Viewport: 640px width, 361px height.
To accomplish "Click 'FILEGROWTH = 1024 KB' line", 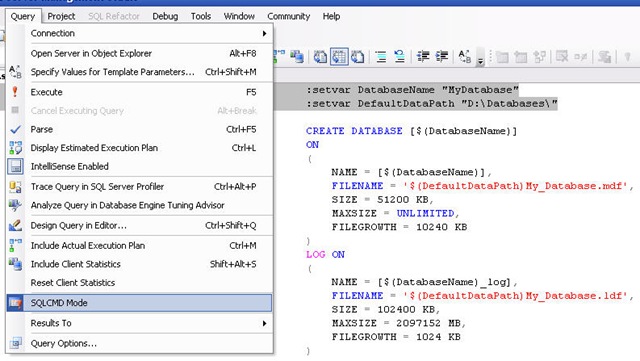I will tap(396, 337).
